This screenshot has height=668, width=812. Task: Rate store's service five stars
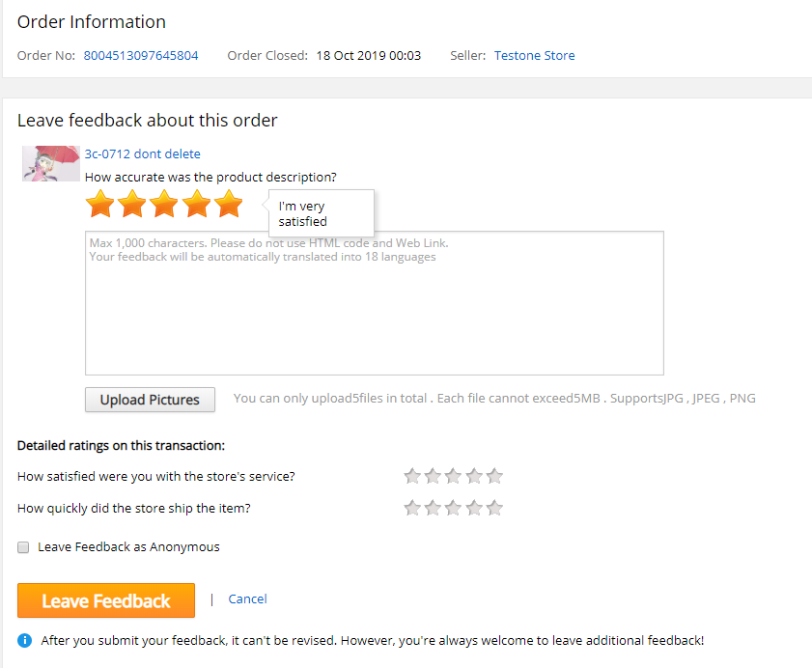click(495, 476)
